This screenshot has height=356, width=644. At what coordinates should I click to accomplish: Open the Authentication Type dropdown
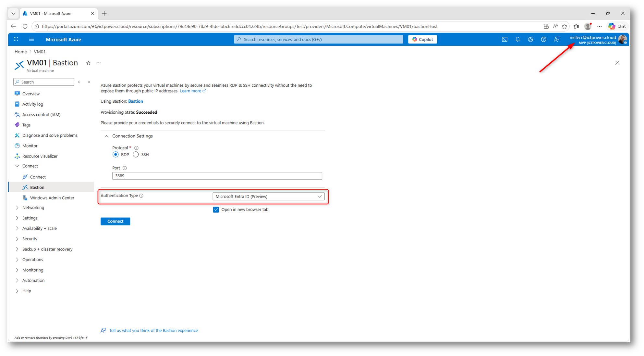pyautogui.click(x=268, y=197)
